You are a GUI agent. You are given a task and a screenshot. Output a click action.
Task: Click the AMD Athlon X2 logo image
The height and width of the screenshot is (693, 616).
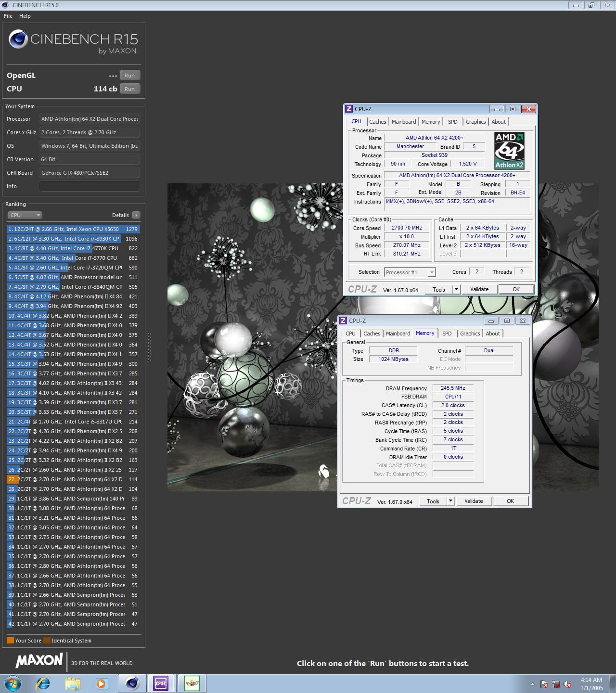tap(509, 151)
